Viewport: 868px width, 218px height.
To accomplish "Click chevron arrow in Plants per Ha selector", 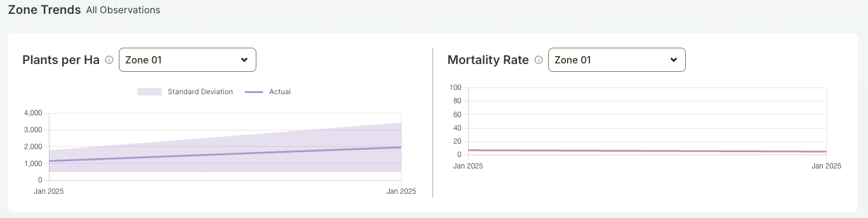I will pyautogui.click(x=244, y=60).
